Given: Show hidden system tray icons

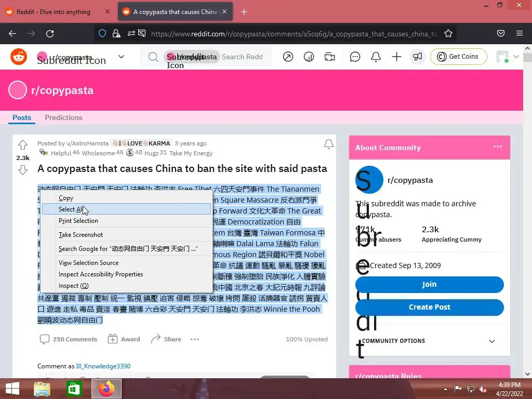Looking at the screenshot, I should point(445,389).
